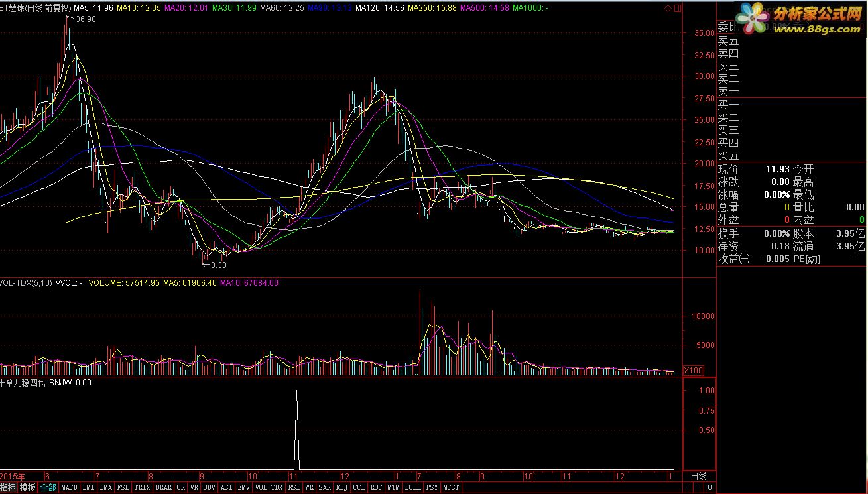Select the VOL-TDX indicator tab
This screenshot has height=494, width=868.
coord(269,487)
